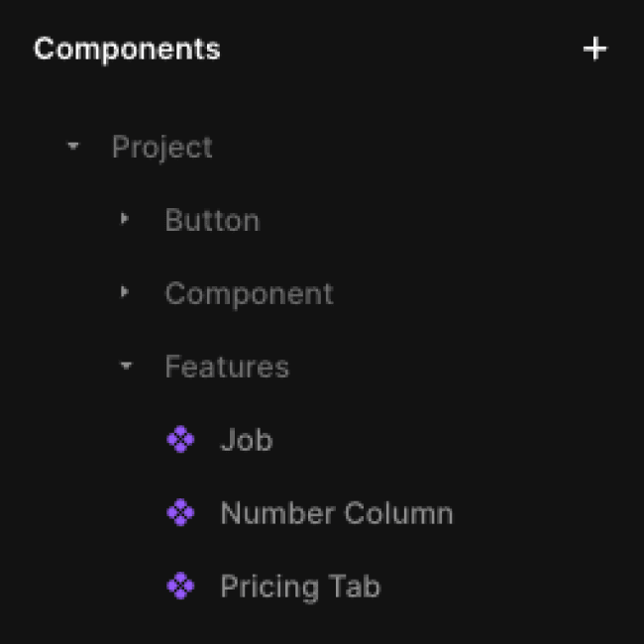Image resolution: width=644 pixels, height=644 pixels.
Task: Click the Components panel title
Action: pyautogui.click(x=127, y=49)
